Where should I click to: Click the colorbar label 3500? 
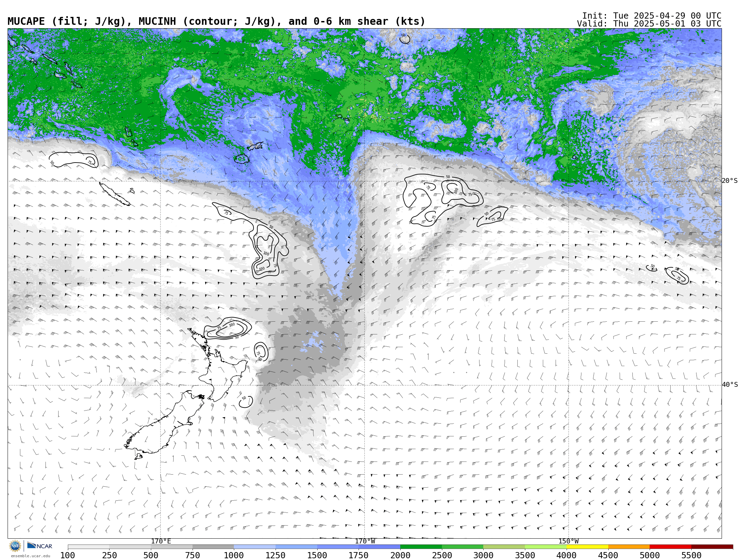click(525, 555)
